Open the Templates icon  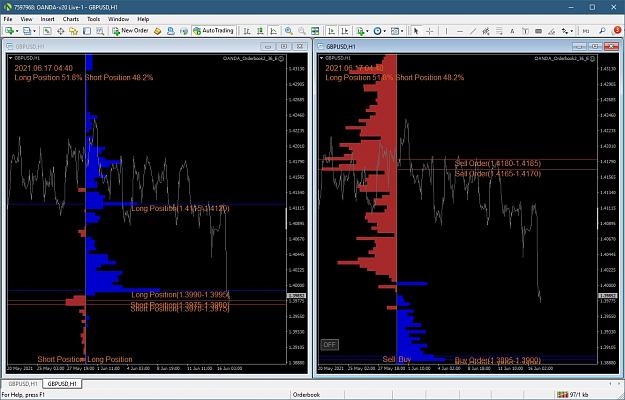click(395, 31)
